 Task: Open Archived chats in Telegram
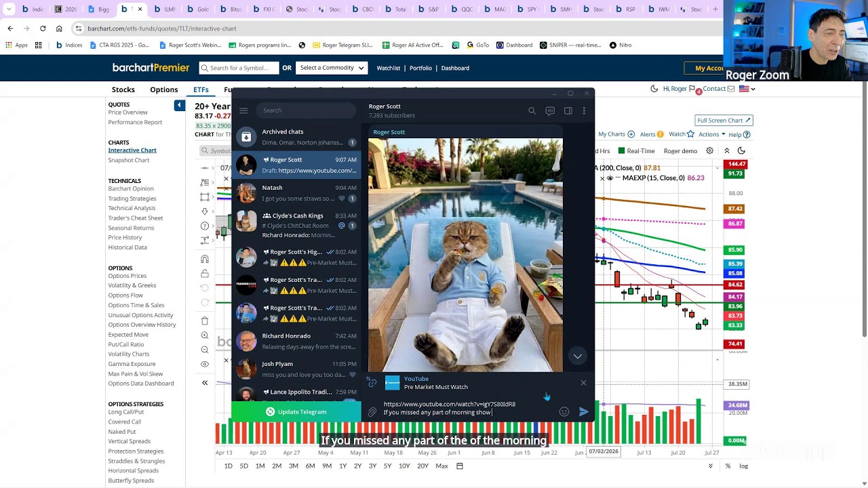click(296, 137)
